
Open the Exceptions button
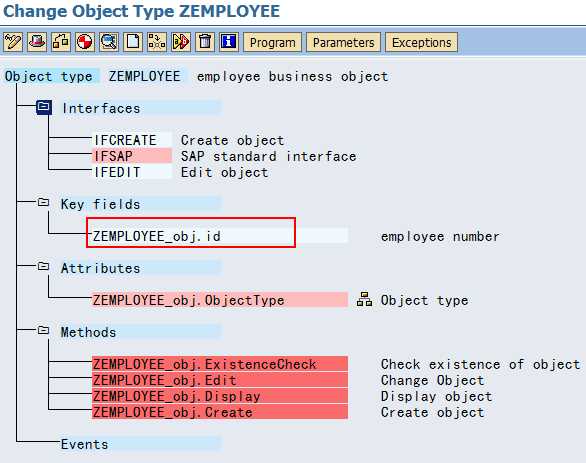422,42
